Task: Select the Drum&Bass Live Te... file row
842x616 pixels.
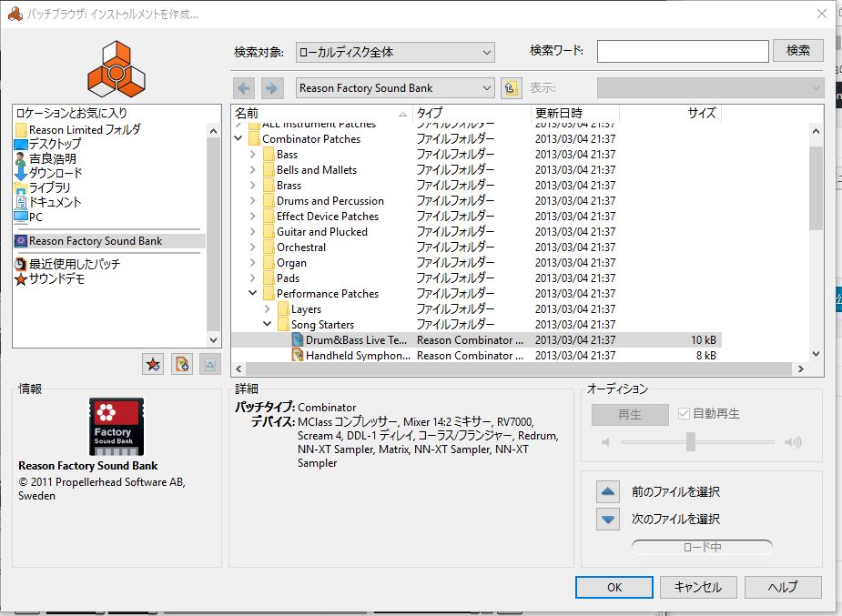Action: pos(476,339)
